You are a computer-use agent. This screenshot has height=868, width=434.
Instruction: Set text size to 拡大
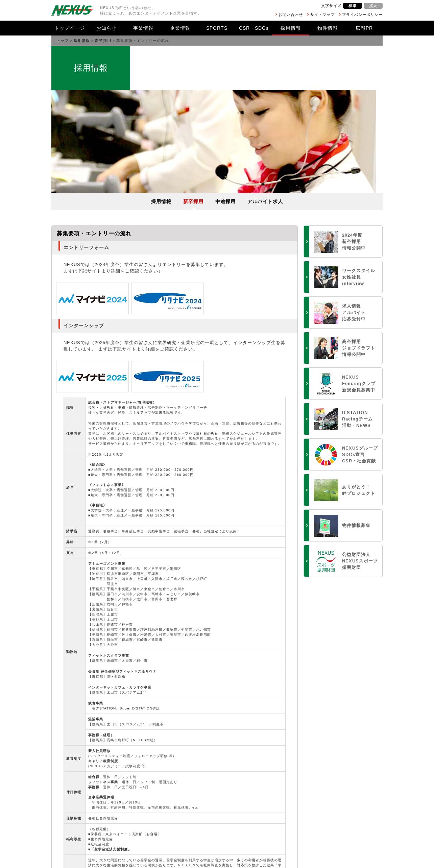point(373,6)
